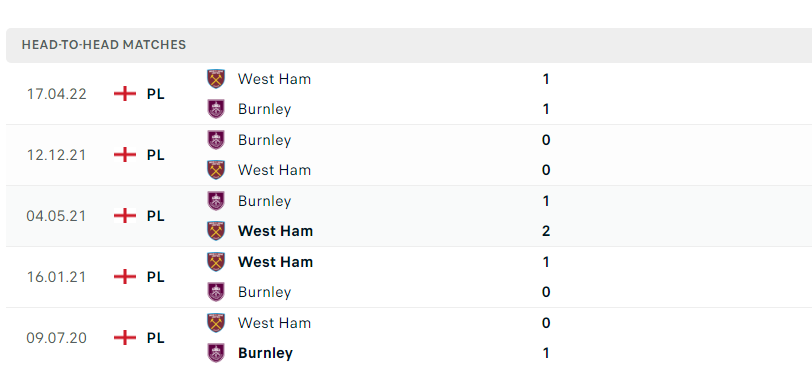Click West Ham name in 17.04.22 match

point(274,79)
